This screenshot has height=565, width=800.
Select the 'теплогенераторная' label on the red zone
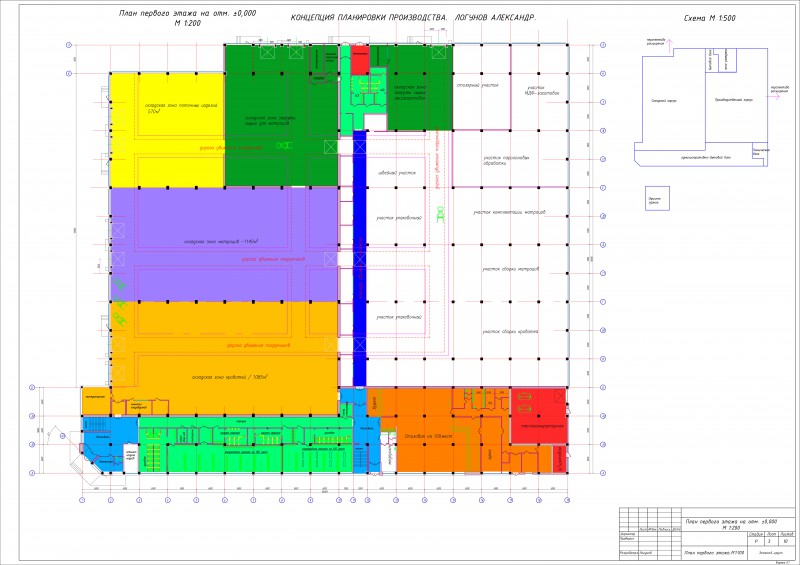[542, 425]
